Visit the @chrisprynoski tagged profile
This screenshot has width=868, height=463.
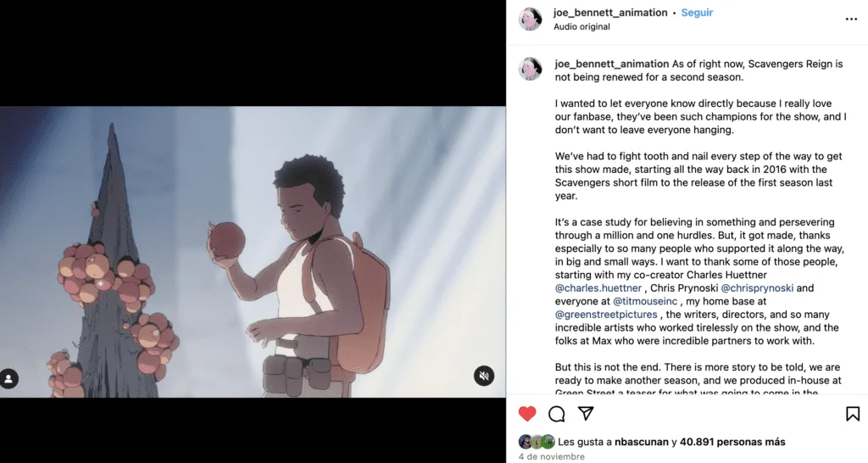(x=757, y=288)
